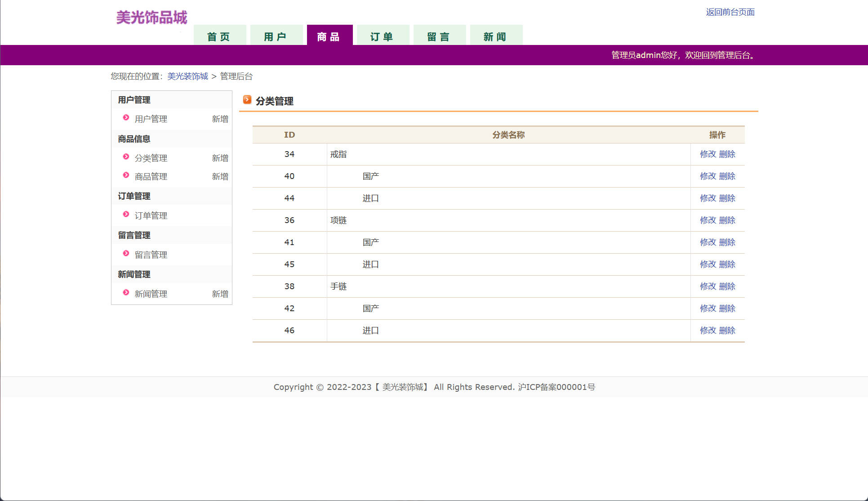Click 新增 next to 商品管理 in sidebar
Screen dimensions: 868x501
click(220, 177)
